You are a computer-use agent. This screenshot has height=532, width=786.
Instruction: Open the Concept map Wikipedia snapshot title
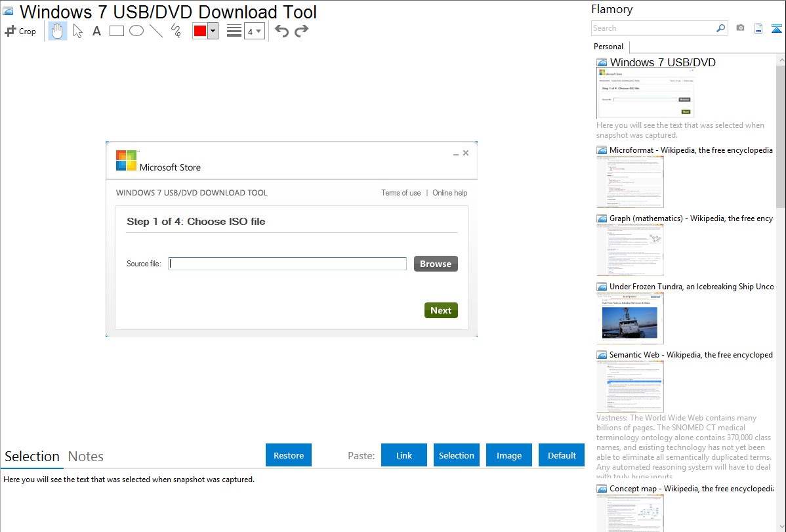click(691, 488)
